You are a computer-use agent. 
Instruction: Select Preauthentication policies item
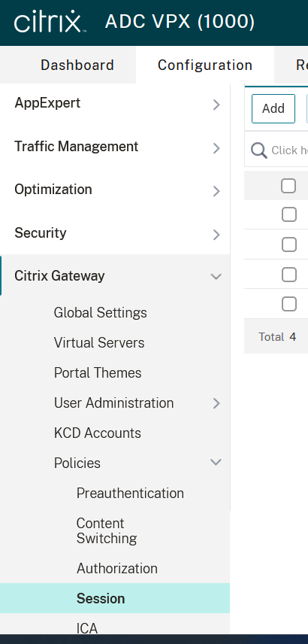[131, 494]
